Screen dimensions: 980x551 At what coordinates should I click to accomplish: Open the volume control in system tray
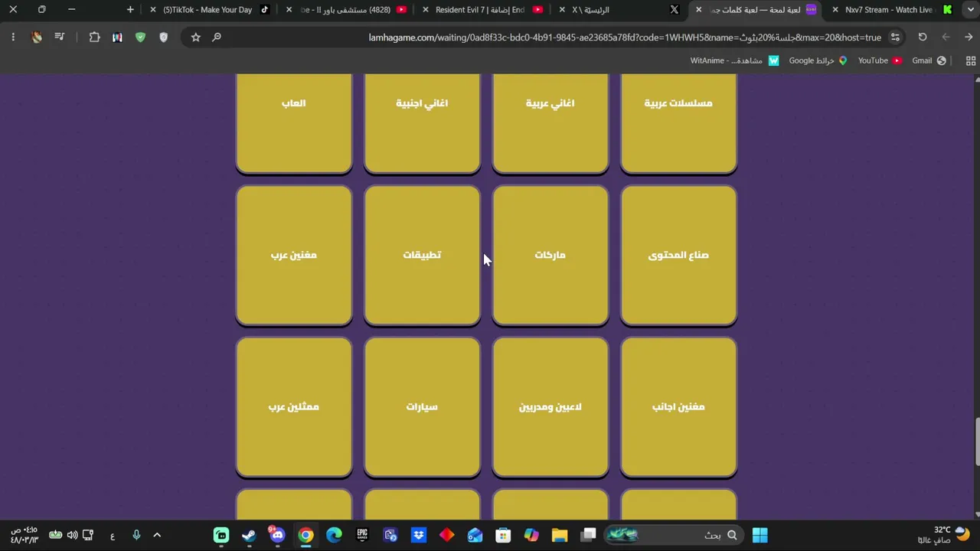click(x=72, y=535)
